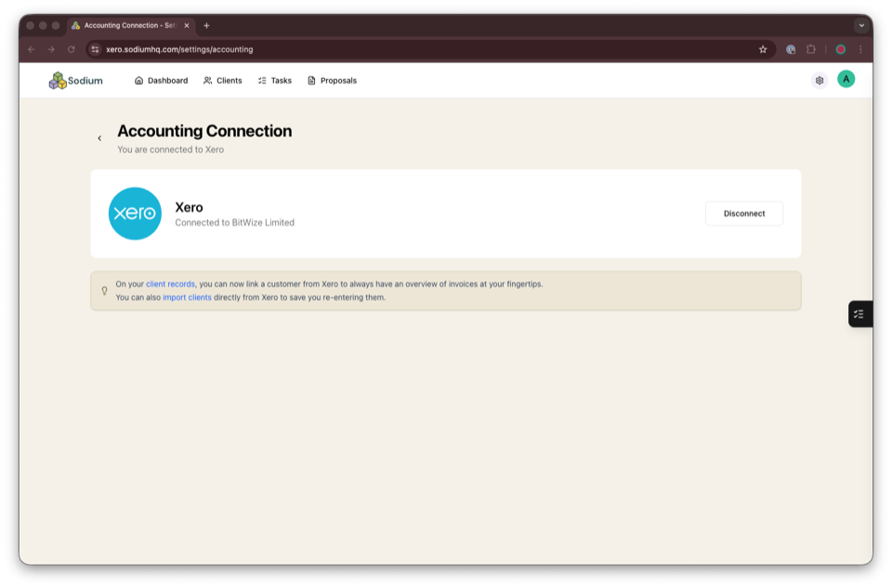Open the green A account avatar

click(x=846, y=80)
